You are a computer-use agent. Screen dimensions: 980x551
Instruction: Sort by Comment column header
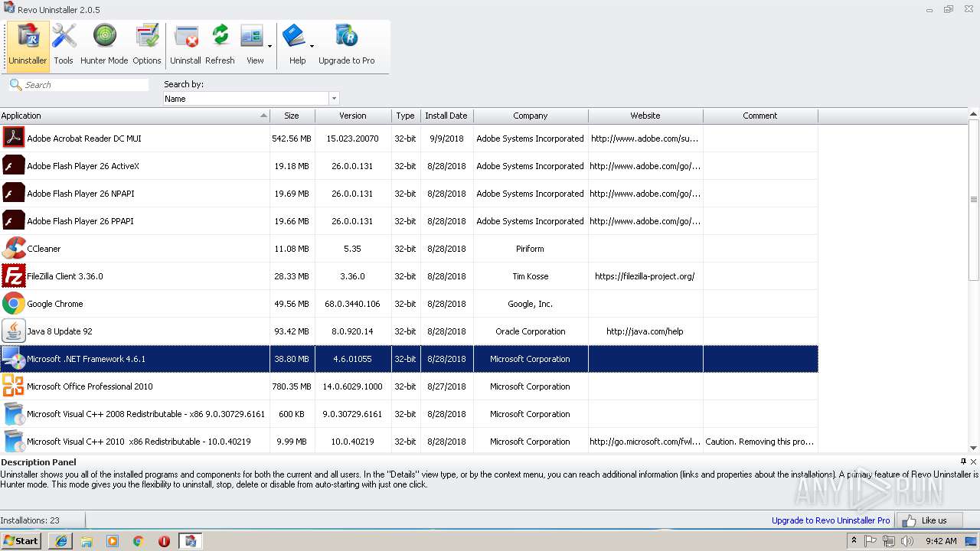pos(760,116)
